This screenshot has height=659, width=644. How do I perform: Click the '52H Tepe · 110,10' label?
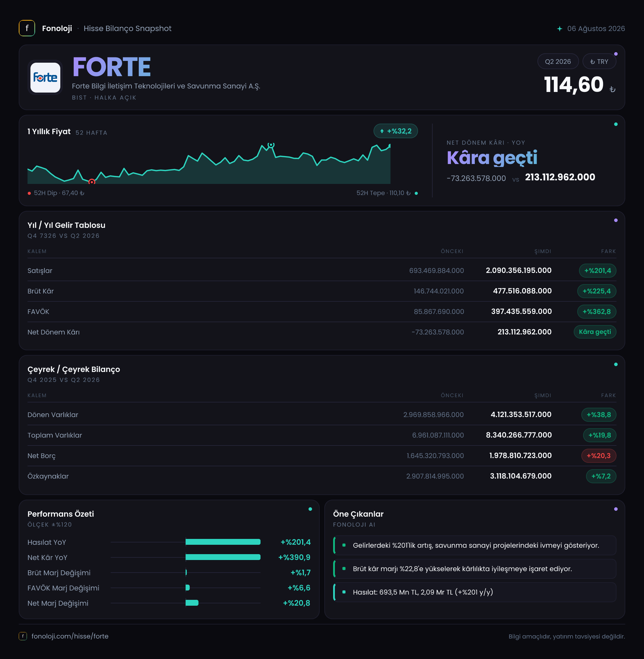[383, 193]
